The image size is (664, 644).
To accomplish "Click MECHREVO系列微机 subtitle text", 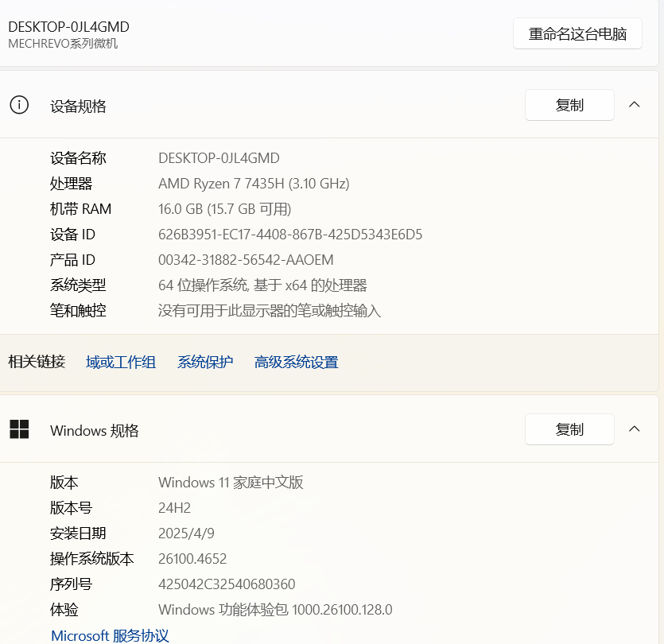I will [x=63, y=44].
